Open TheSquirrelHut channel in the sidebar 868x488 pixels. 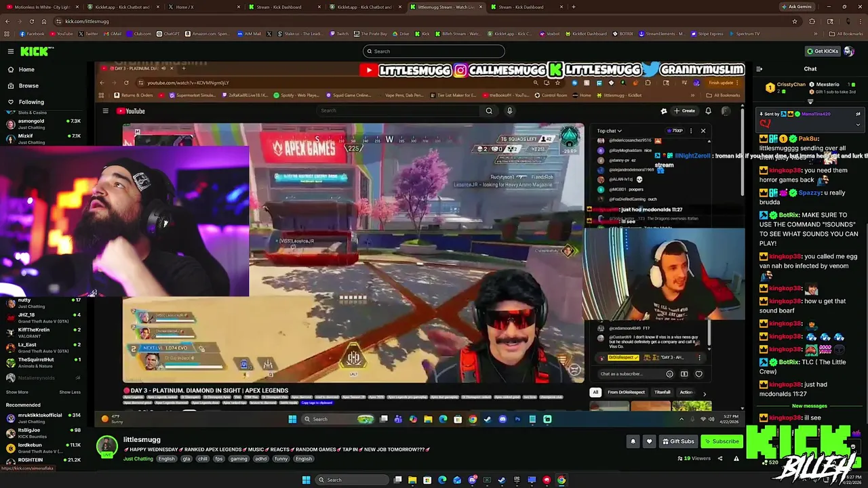click(x=43, y=362)
